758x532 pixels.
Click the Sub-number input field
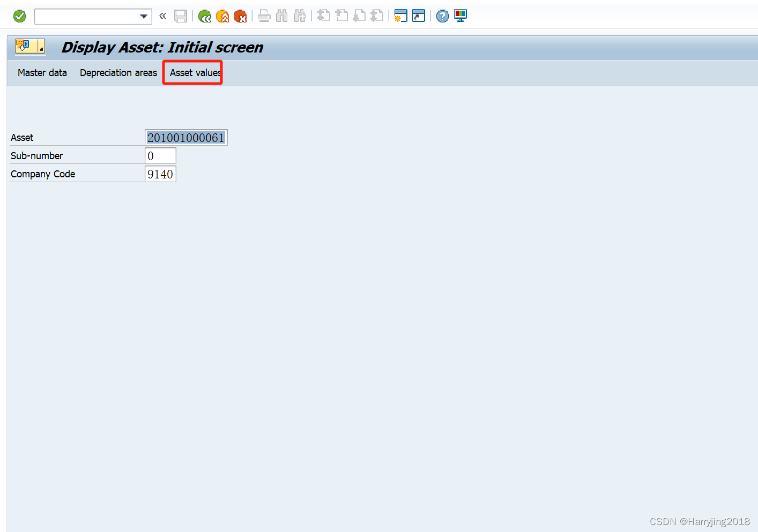pos(160,156)
